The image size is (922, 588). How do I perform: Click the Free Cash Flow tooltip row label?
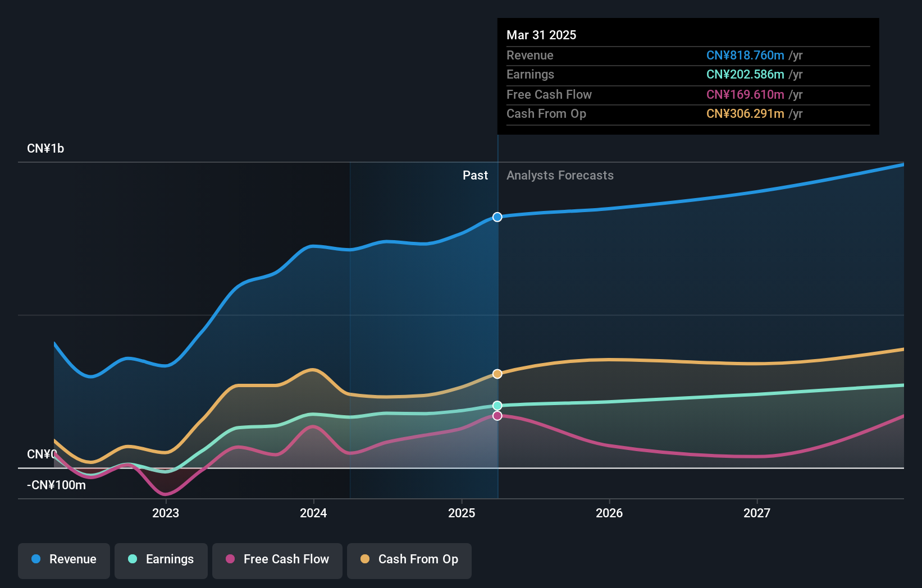[549, 95]
